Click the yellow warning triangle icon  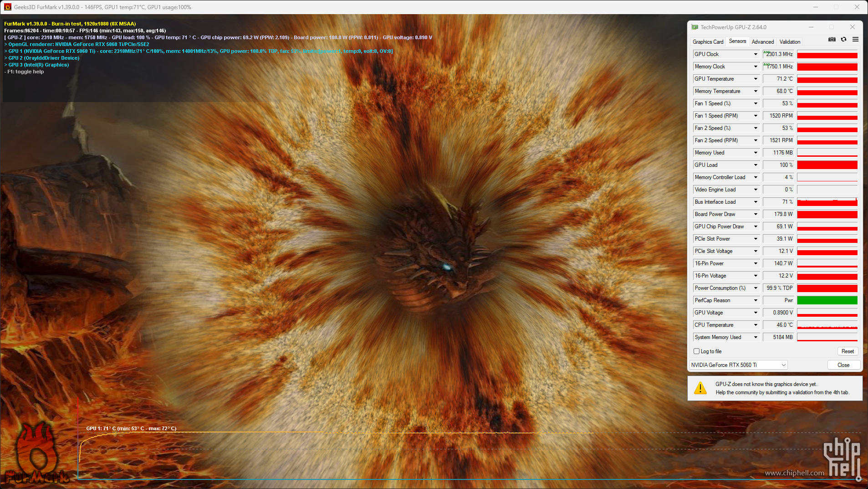tap(700, 388)
